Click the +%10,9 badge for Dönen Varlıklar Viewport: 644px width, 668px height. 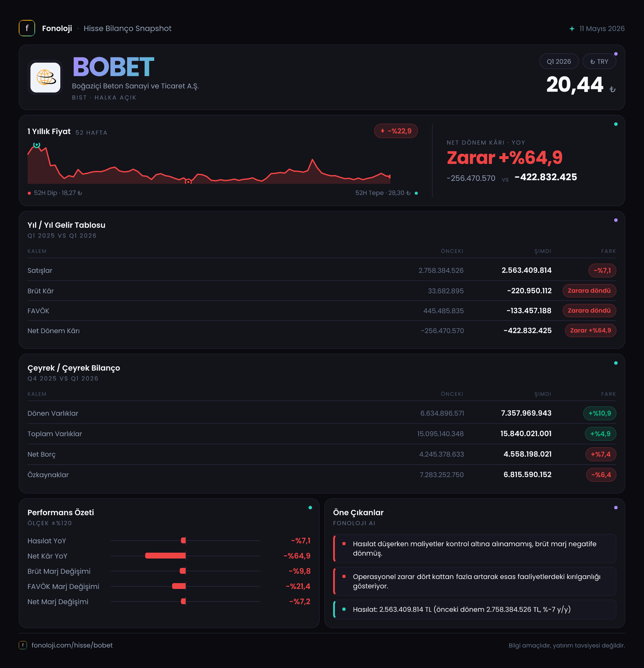point(600,413)
